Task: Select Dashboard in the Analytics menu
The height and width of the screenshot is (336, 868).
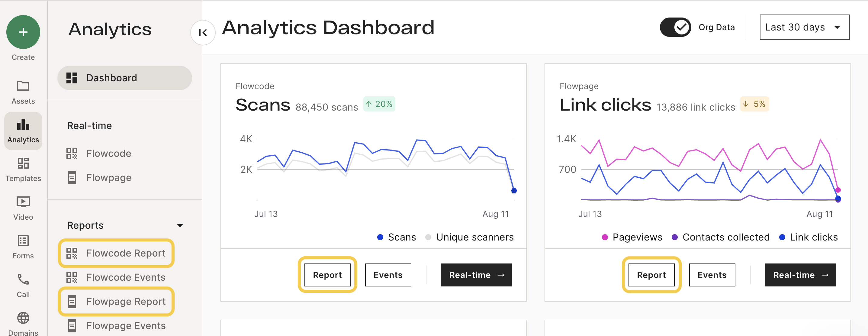Action: pos(125,78)
